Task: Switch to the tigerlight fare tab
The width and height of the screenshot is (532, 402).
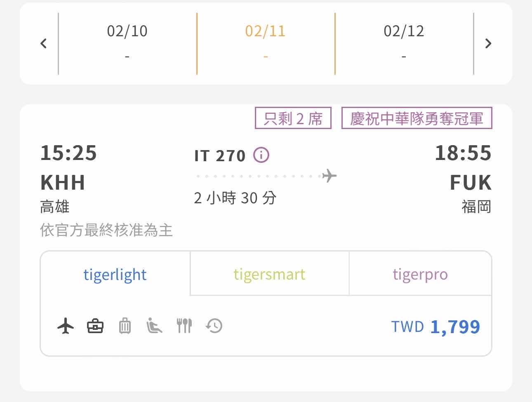Action: tap(115, 274)
